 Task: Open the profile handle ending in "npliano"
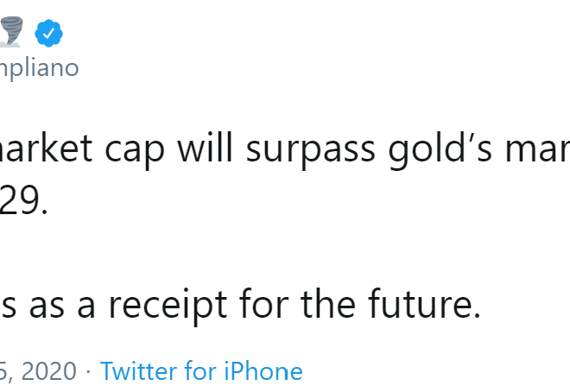(x=39, y=68)
